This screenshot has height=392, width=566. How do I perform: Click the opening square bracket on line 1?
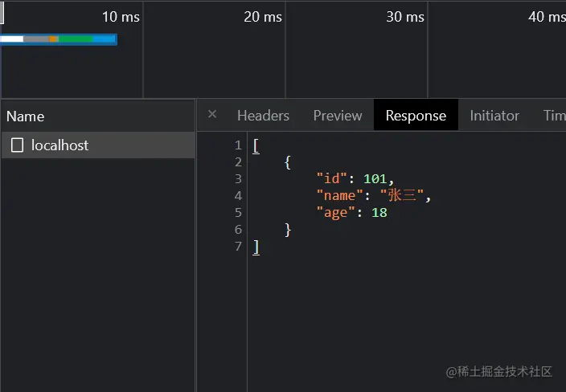tap(256, 146)
